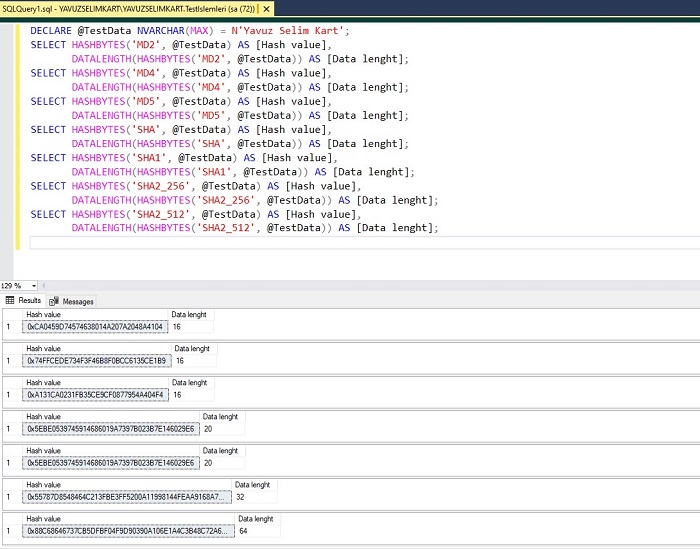Screen dimensions: 700x549
Task: Click the DATALENGTH(HASHBYTES('MD4' code line
Action: tap(240, 87)
